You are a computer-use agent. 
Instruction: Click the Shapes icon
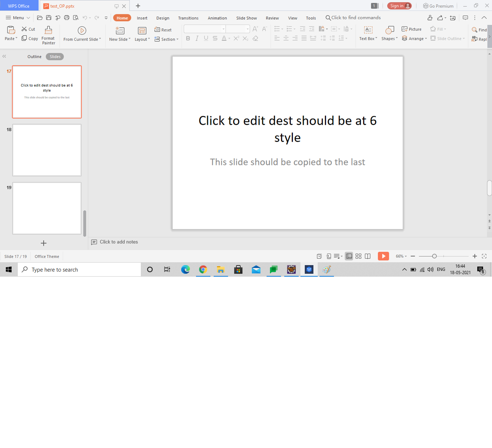(389, 30)
